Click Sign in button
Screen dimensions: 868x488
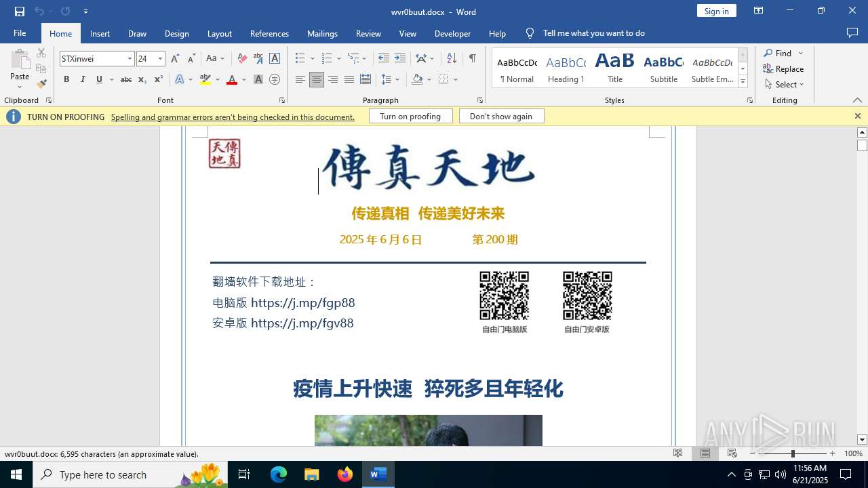point(716,11)
